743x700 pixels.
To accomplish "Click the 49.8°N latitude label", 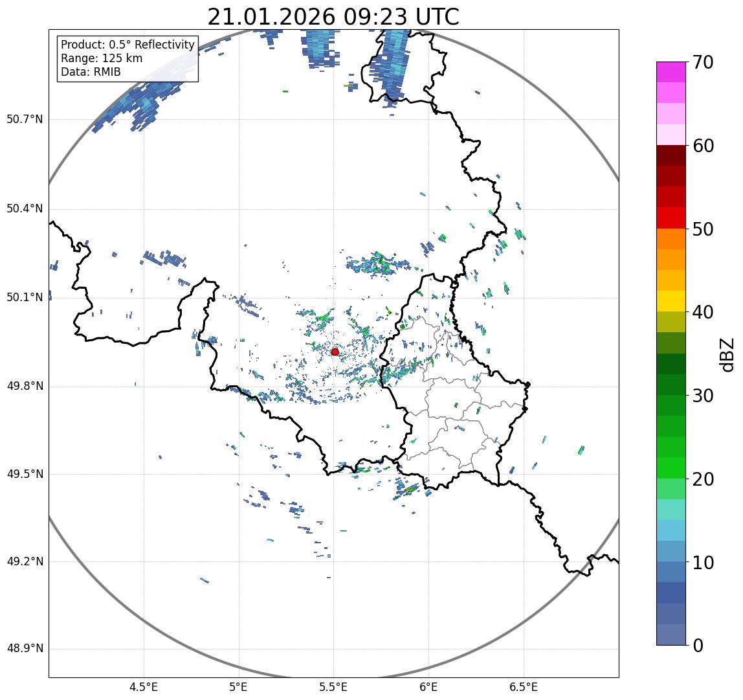I will [x=25, y=386].
